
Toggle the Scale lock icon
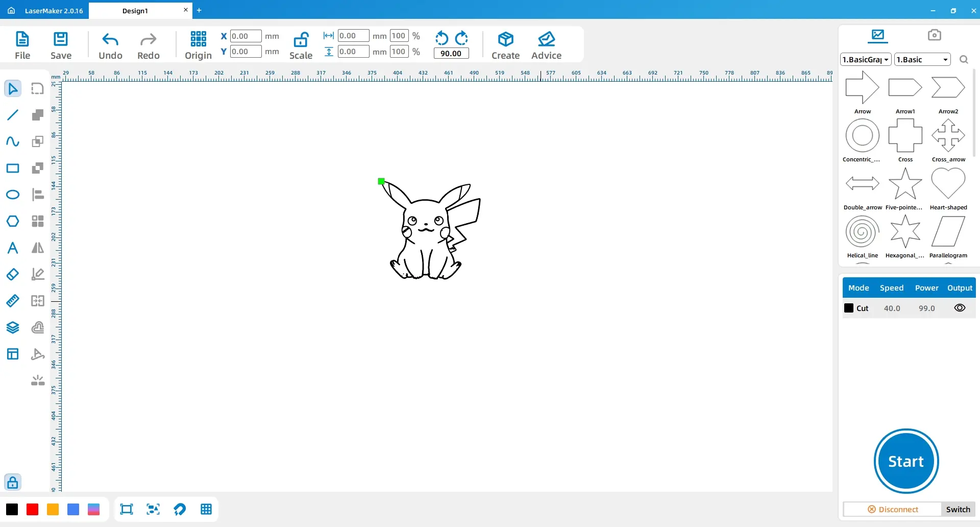301,45
